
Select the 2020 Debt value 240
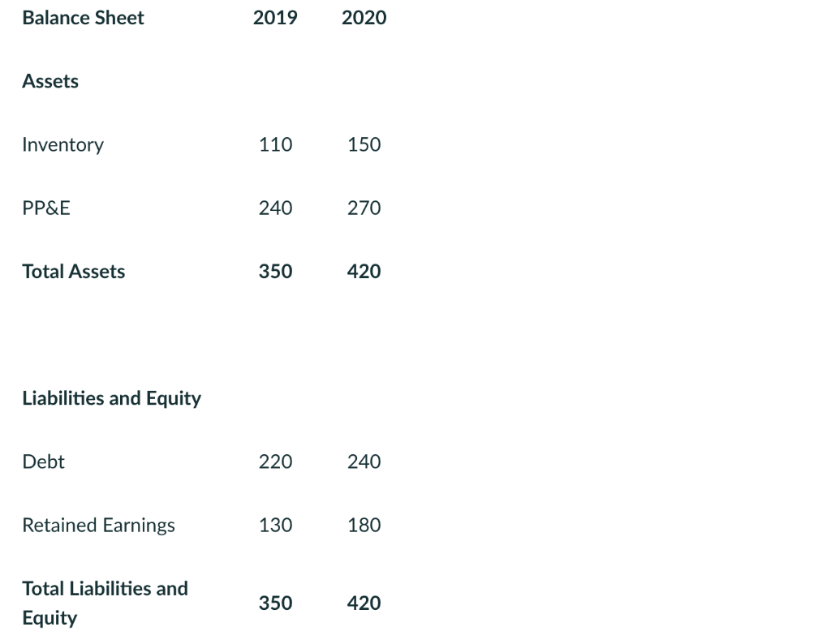(x=364, y=462)
